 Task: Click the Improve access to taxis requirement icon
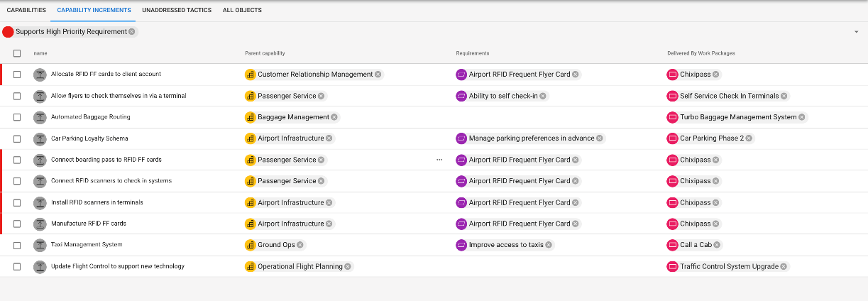pos(461,245)
